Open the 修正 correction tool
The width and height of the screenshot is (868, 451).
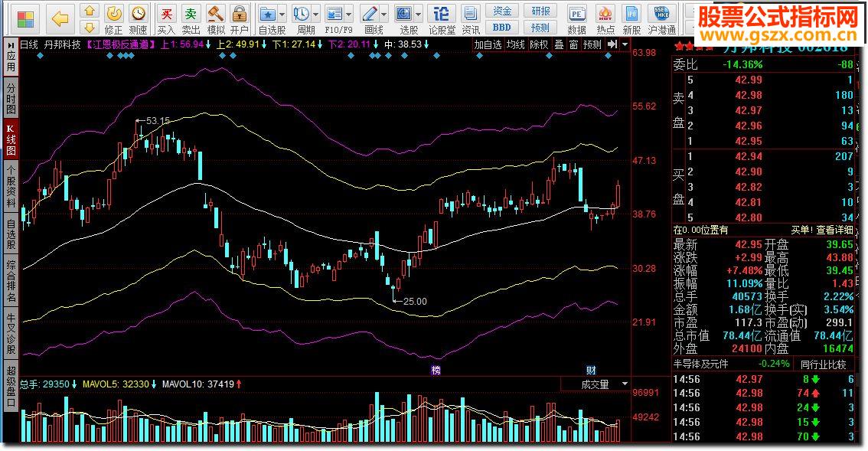(x=113, y=19)
